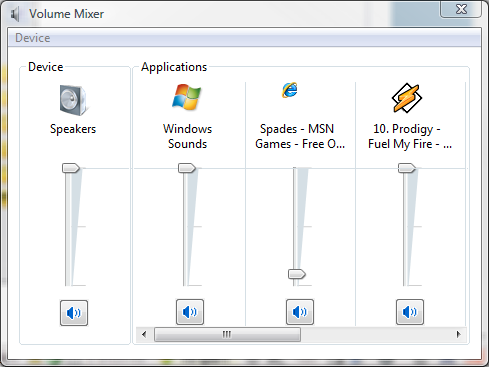Screen dimensions: 489x367
Task: Click the Windows Sounds logo icon
Action: 187,97
